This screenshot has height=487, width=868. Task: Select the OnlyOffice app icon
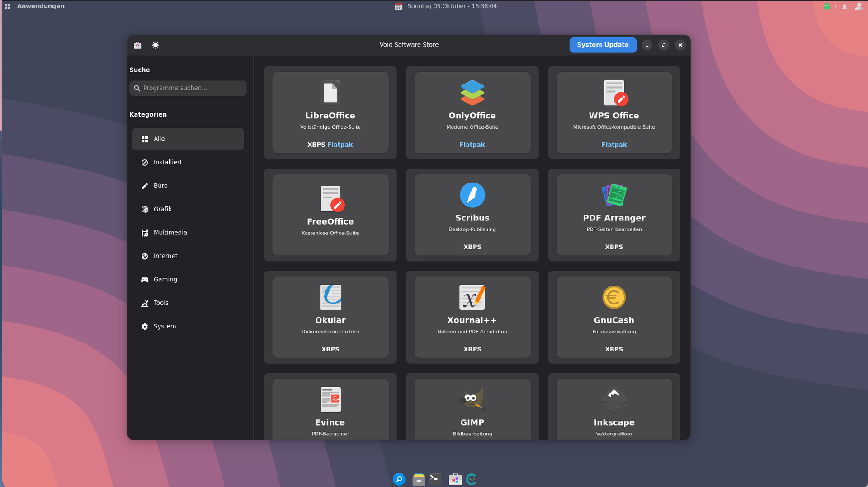click(x=472, y=93)
